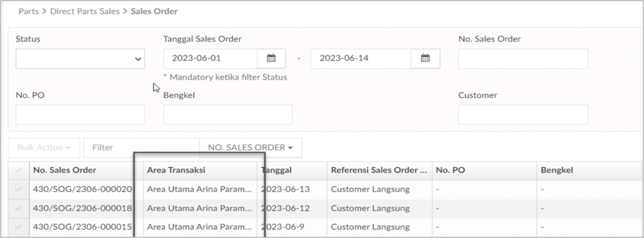Click the Bengkel input field

point(228,114)
